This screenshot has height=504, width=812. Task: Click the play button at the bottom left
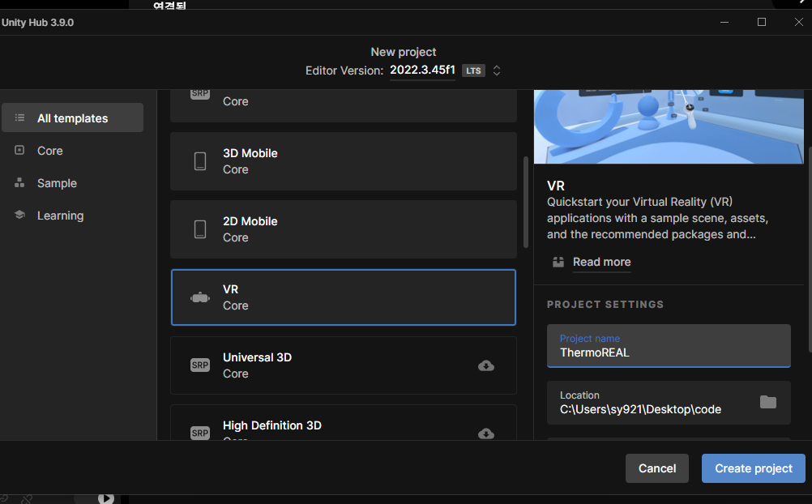(106, 498)
